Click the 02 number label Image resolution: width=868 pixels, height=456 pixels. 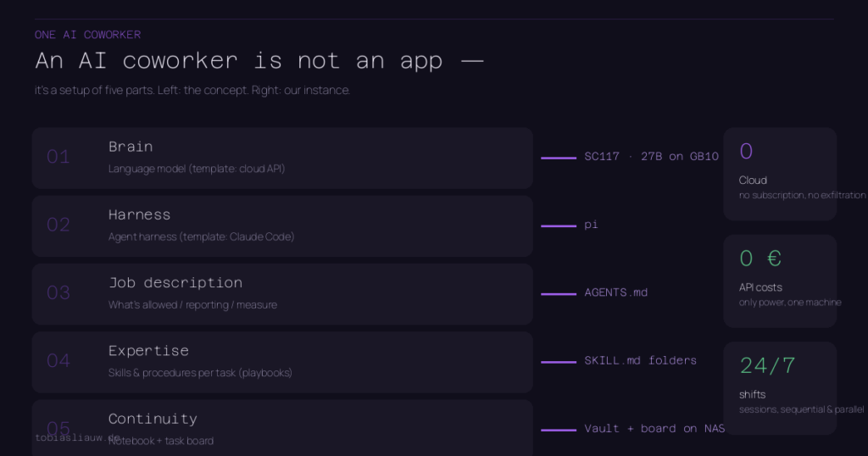58,225
